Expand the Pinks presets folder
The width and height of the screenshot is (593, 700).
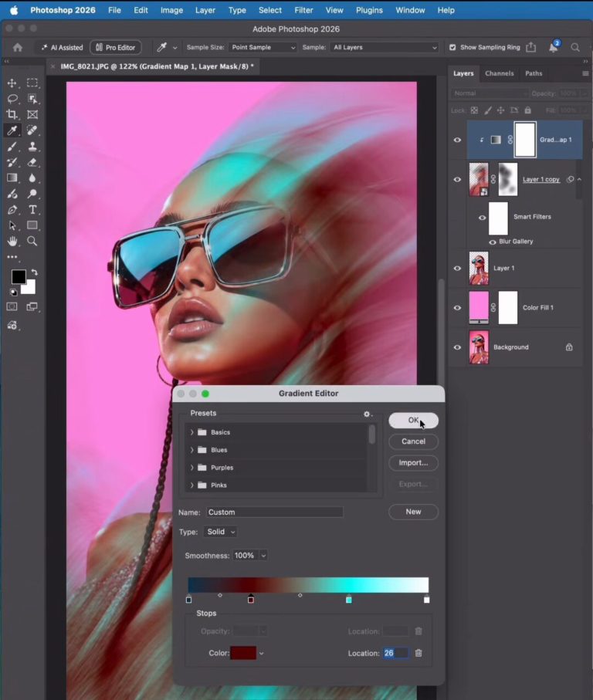[192, 485]
